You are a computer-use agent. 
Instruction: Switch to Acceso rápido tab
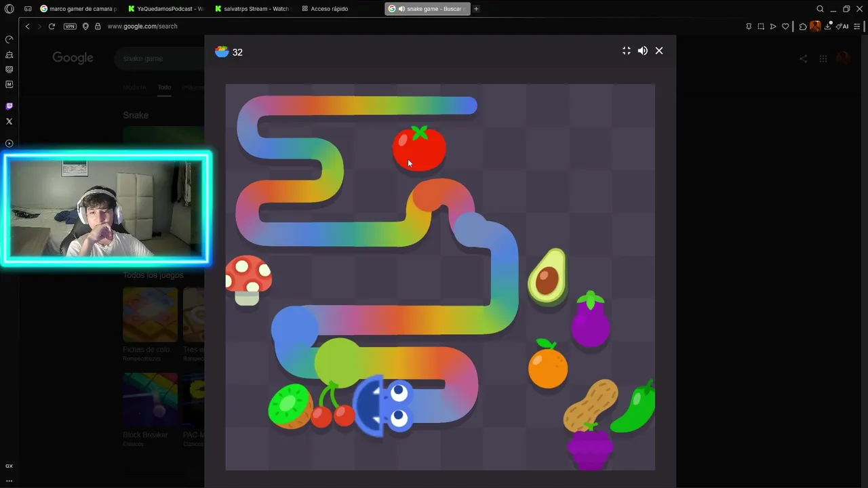[325, 9]
